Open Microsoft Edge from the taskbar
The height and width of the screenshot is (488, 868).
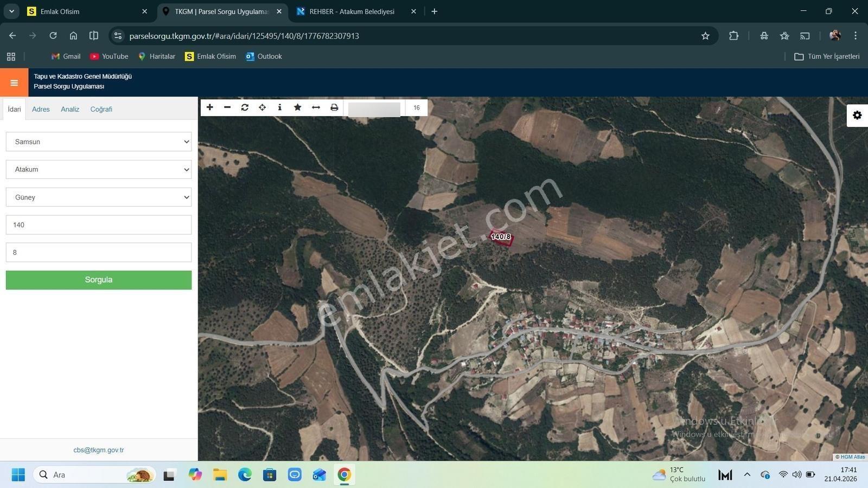(245, 475)
